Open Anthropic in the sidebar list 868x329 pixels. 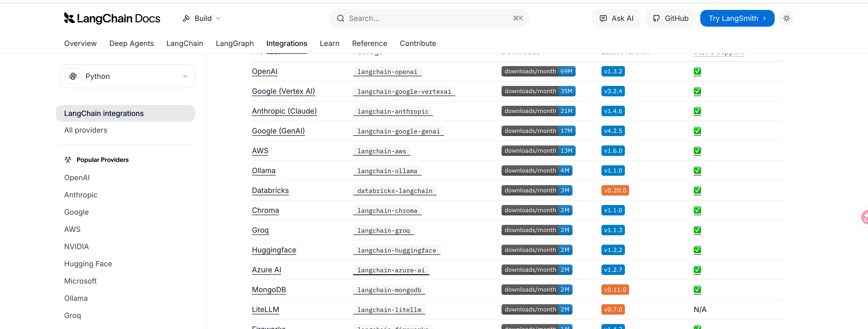coord(81,195)
